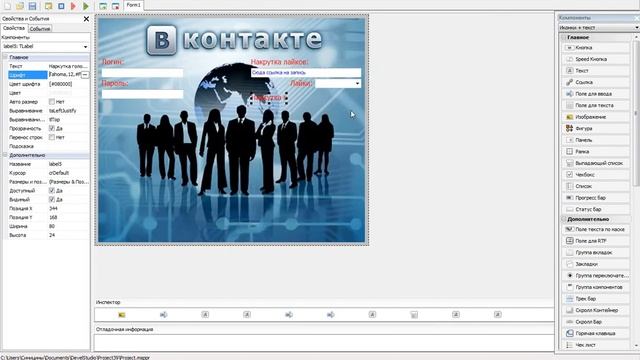Select the first image icon in Инспектор
The height and width of the screenshot is (360, 640).
122,315
